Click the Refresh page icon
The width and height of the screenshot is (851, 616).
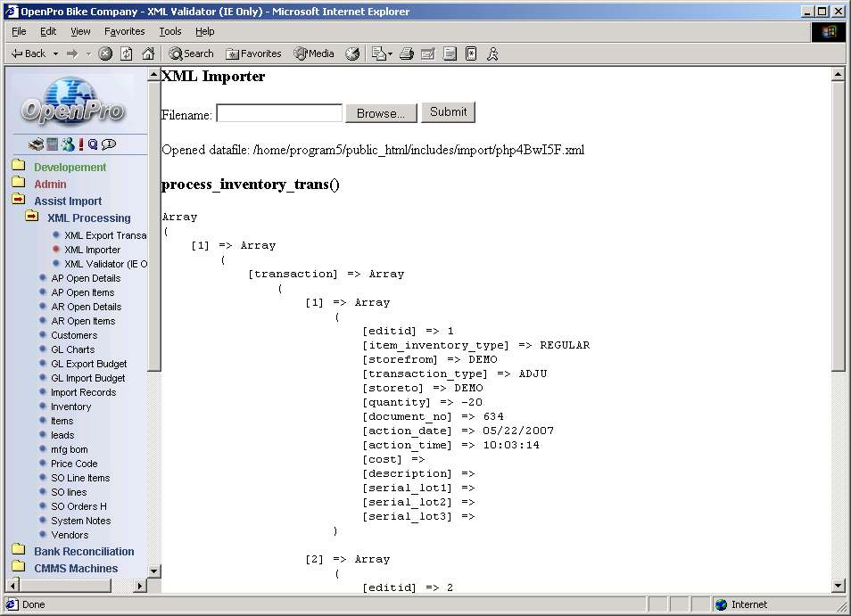point(127,53)
